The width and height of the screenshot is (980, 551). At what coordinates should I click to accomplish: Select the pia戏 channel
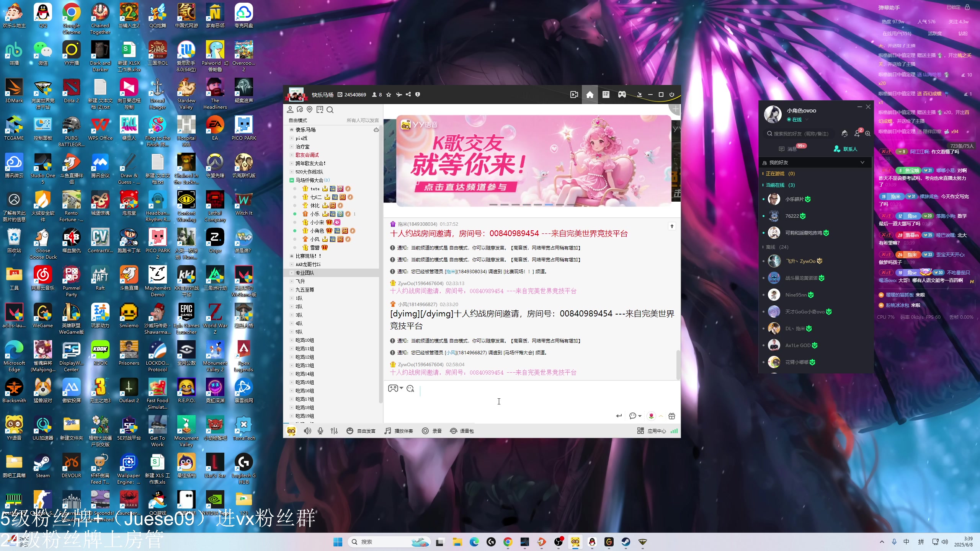(301, 138)
